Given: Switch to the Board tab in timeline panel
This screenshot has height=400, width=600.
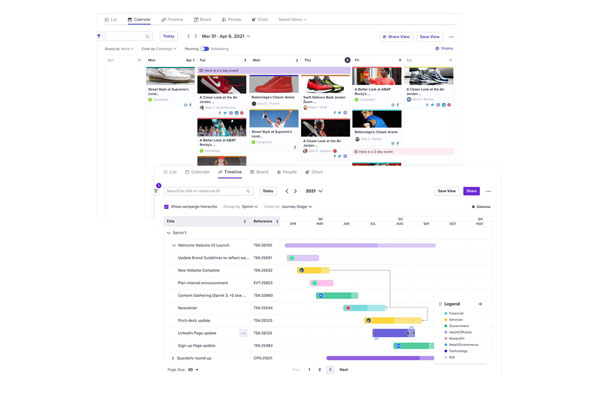Looking at the screenshot, I should point(258,172).
